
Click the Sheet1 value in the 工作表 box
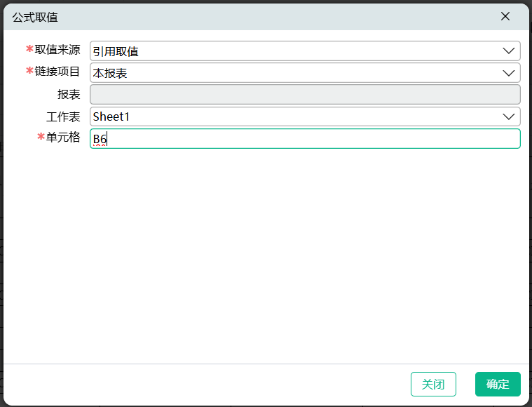pyautogui.click(x=111, y=116)
